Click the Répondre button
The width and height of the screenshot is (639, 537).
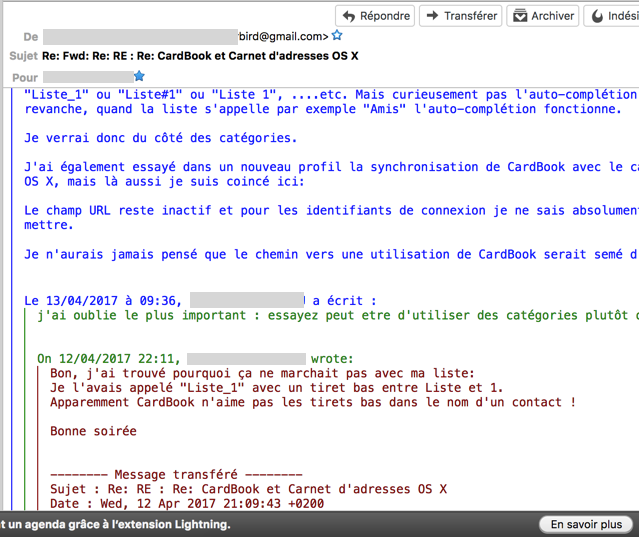coord(375,16)
